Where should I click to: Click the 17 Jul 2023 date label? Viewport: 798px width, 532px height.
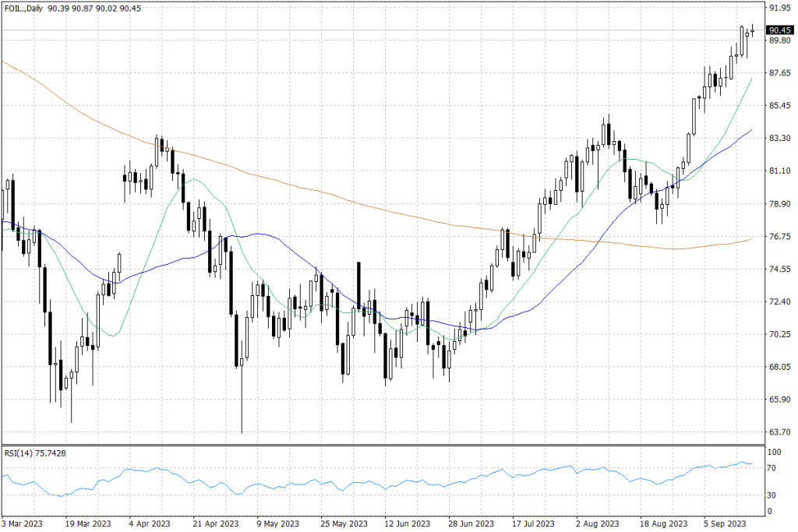pos(533,523)
